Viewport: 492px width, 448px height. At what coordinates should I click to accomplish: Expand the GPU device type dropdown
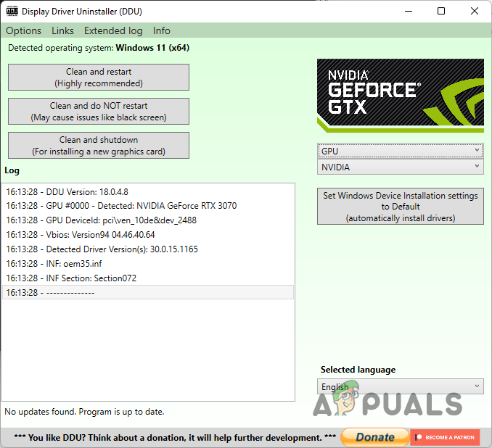click(401, 151)
